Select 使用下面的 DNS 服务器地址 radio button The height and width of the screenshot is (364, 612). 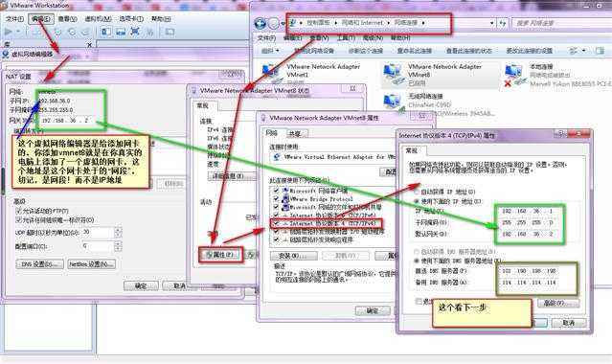pos(417,261)
